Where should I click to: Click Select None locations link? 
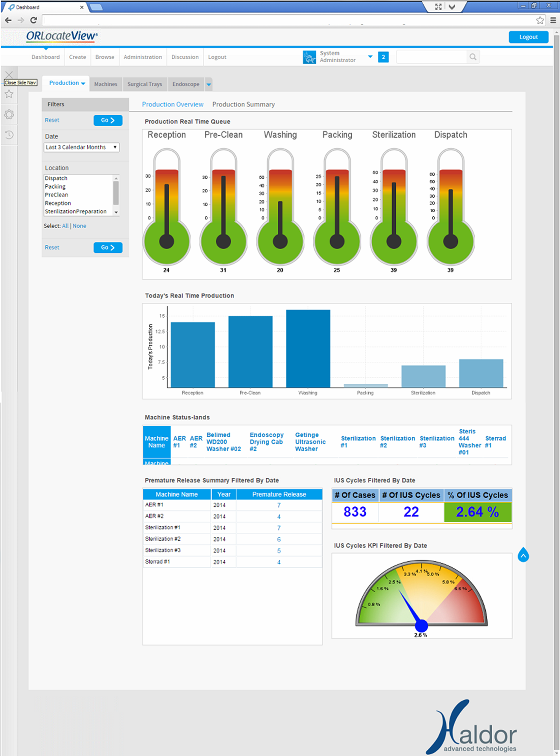point(79,226)
